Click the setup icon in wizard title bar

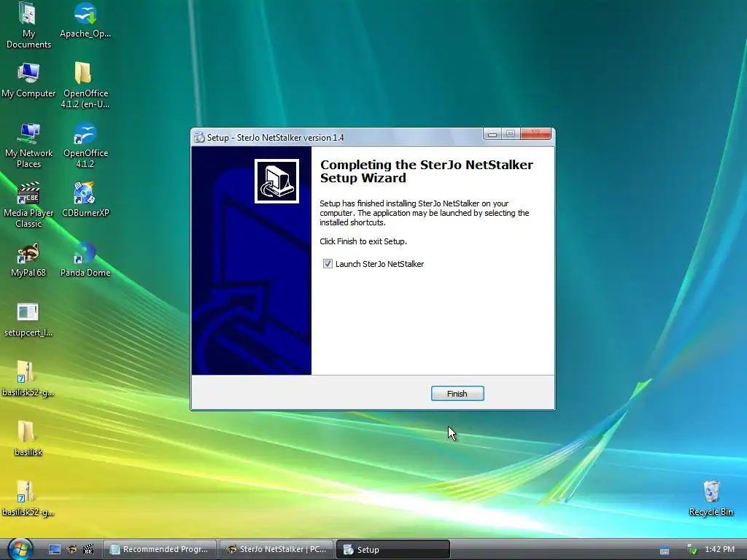(199, 138)
